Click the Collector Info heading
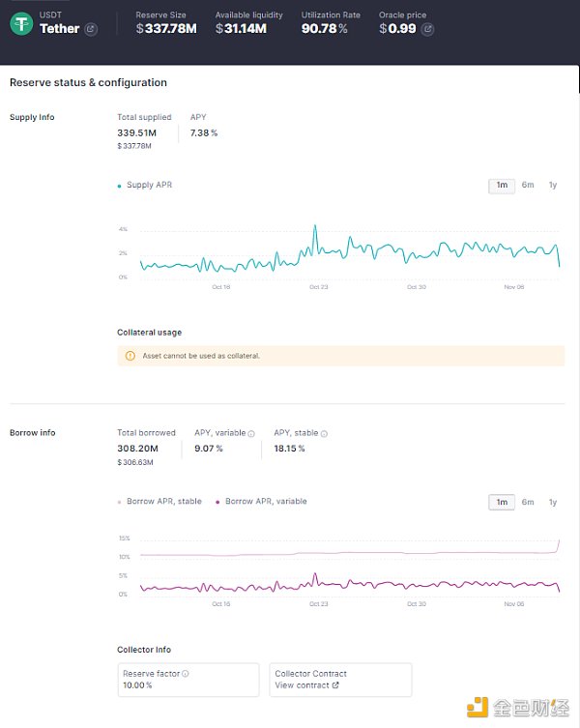 tap(144, 650)
